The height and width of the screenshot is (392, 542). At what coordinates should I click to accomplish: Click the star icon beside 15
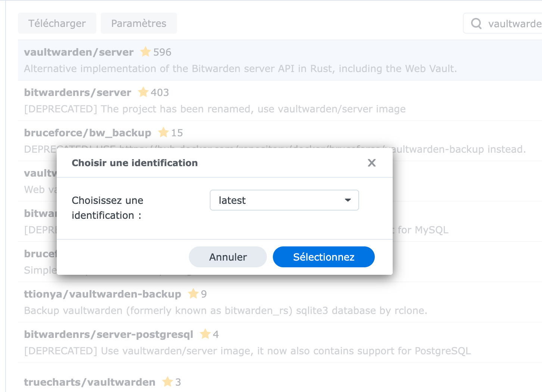click(163, 133)
